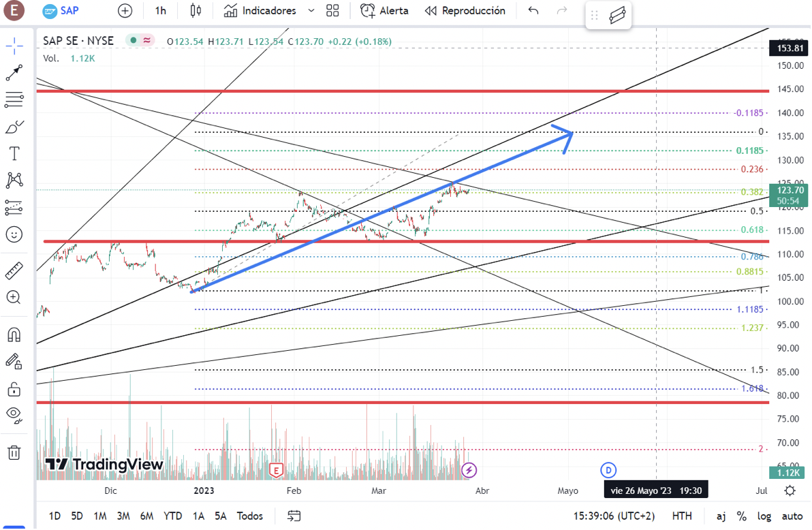Open the chart patterns tool
The height and width of the screenshot is (530, 812).
tap(14, 181)
